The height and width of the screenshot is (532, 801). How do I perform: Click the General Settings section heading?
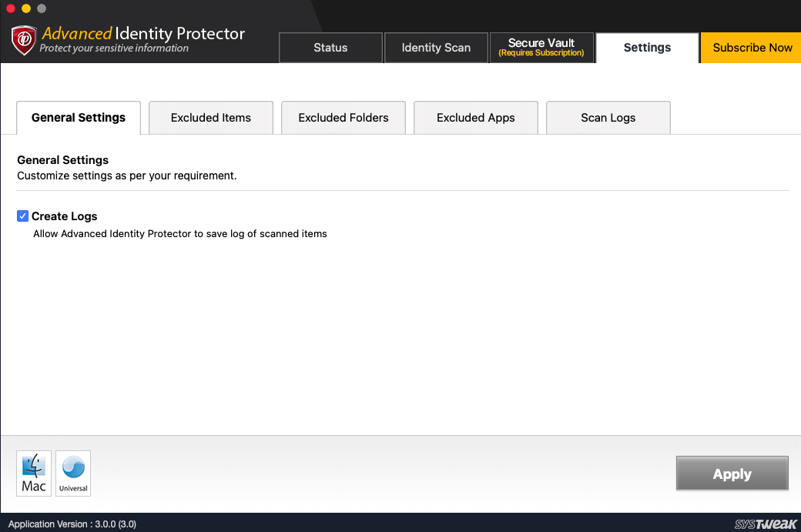point(63,160)
